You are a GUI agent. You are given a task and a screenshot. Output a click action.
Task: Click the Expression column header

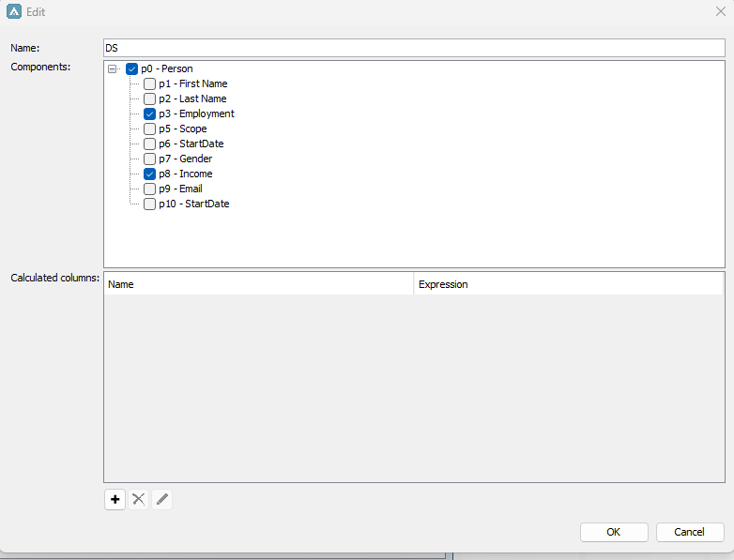pyautogui.click(x=568, y=284)
